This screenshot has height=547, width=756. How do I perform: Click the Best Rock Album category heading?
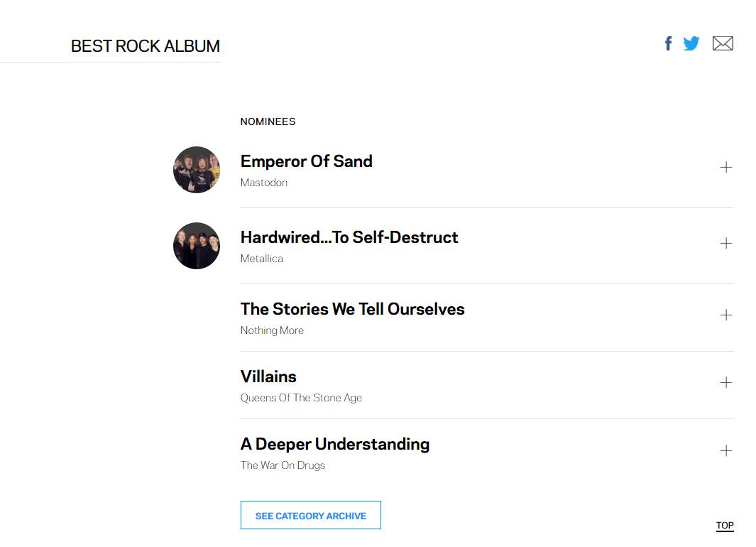(146, 46)
